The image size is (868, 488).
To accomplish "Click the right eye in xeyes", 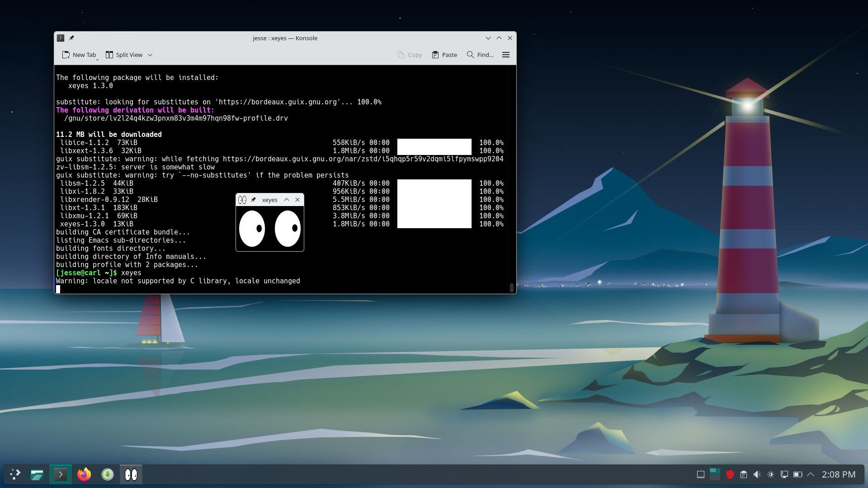I will (288, 229).
